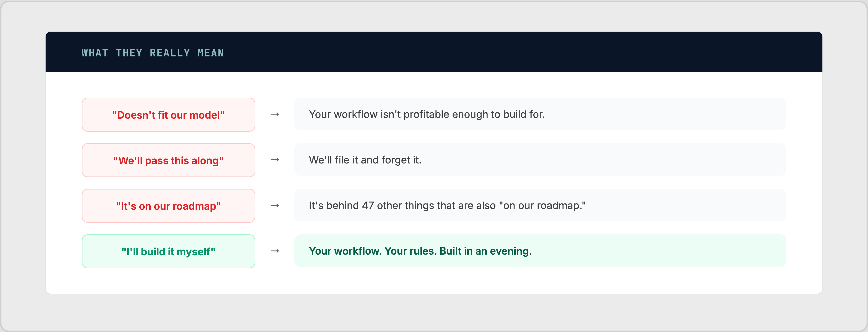This screenshot has height=332, width=868.
Task: Click arrow next to "We'll pass this along"
Action: click(x=275, y=160)
